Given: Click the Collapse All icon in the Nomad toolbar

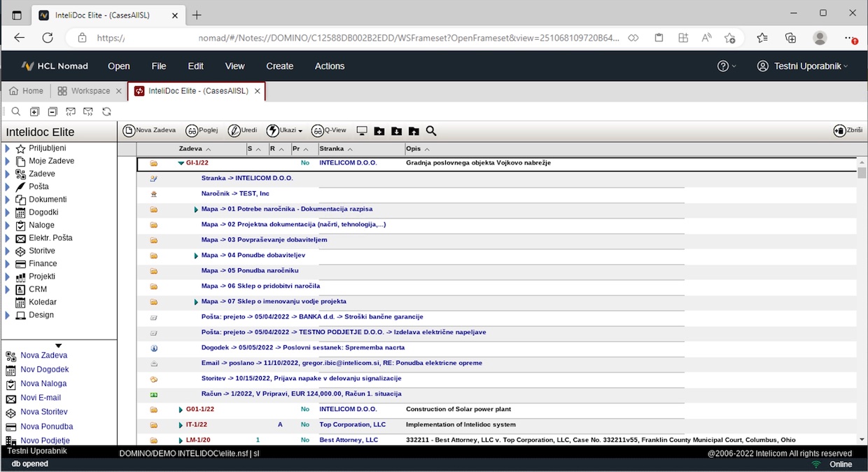Looking at the screenshot, I should tap(52, 111).
